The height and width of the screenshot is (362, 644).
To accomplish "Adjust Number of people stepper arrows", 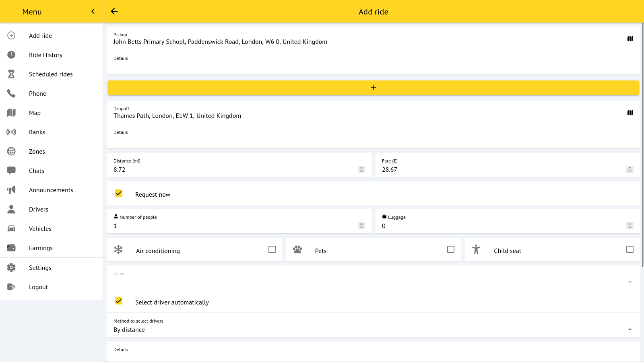I will (361, 226).
